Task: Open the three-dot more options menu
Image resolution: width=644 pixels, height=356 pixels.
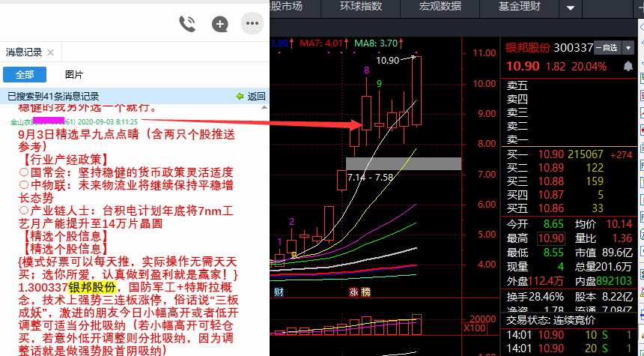Action: click(252, 23)
